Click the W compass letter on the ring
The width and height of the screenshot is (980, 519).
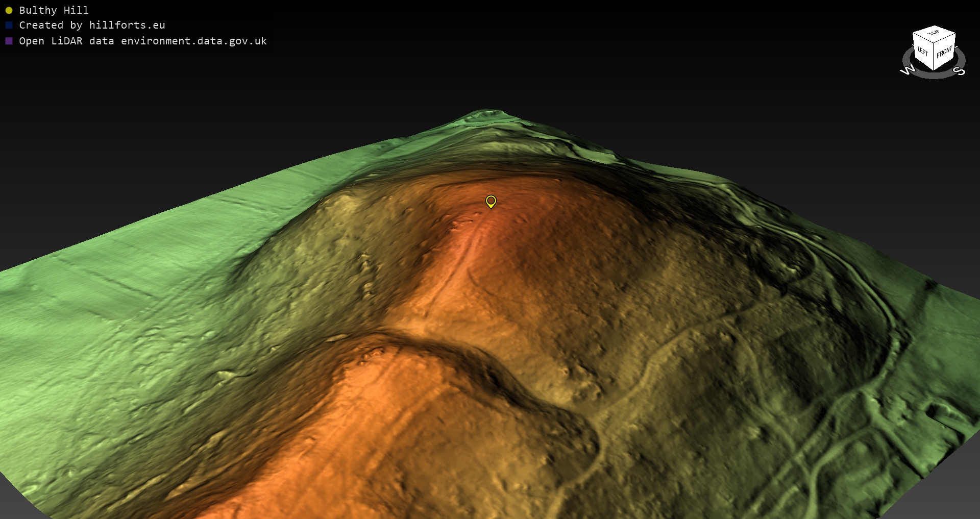908,70
